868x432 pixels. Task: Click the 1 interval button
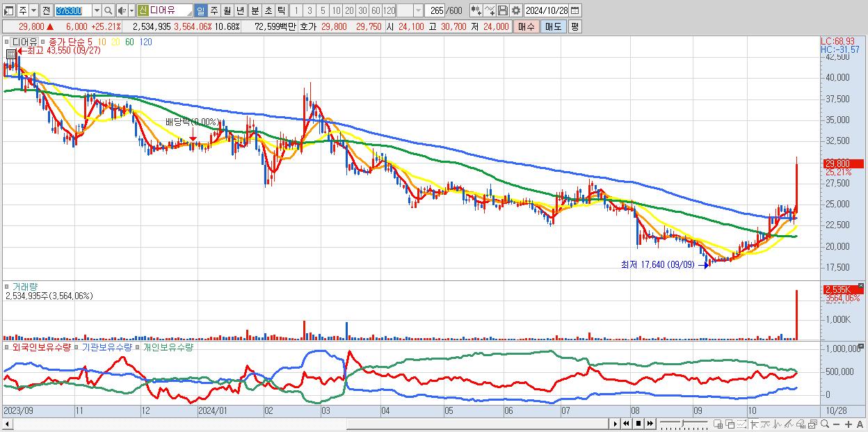(296, 11)
